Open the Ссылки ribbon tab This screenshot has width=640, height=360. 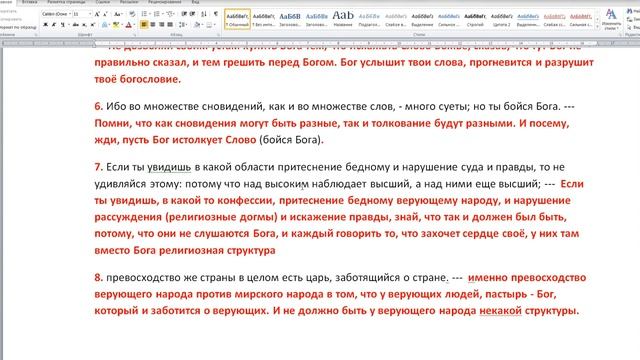click(103, 2)
